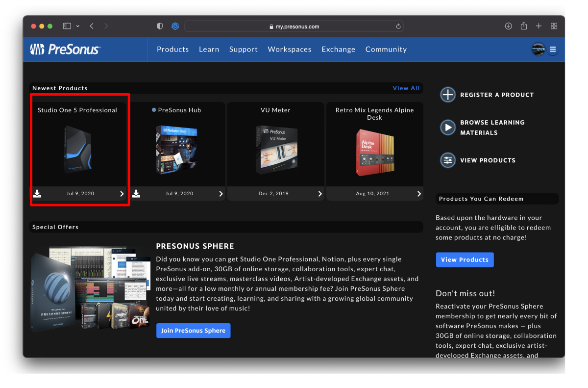The height and width of the screenshot is (388, 588).
Task: Select the VU Meter product image
Action: pyautogui.click(x=276, y=150)
